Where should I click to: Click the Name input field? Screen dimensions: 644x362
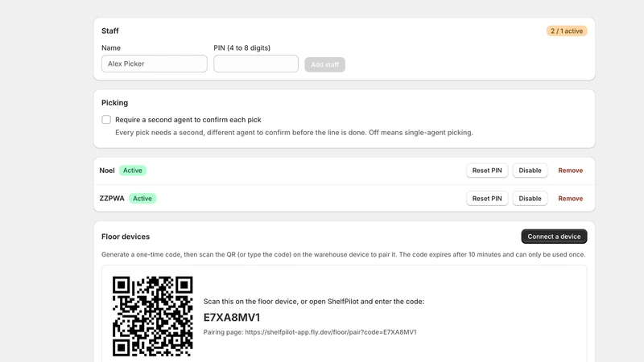tap(154, 64)
